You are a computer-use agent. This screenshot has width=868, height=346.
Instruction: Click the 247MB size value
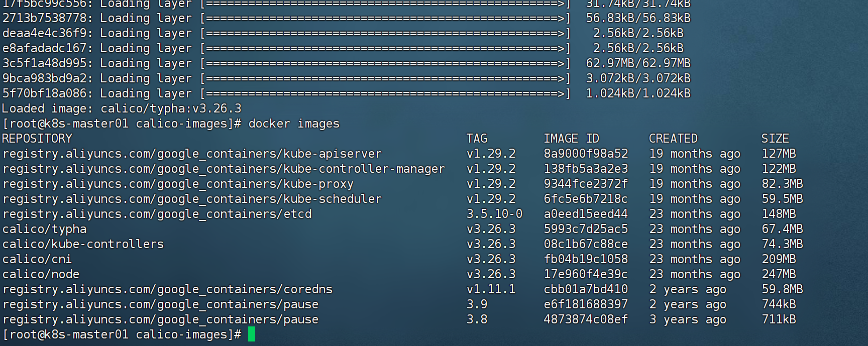779,274
